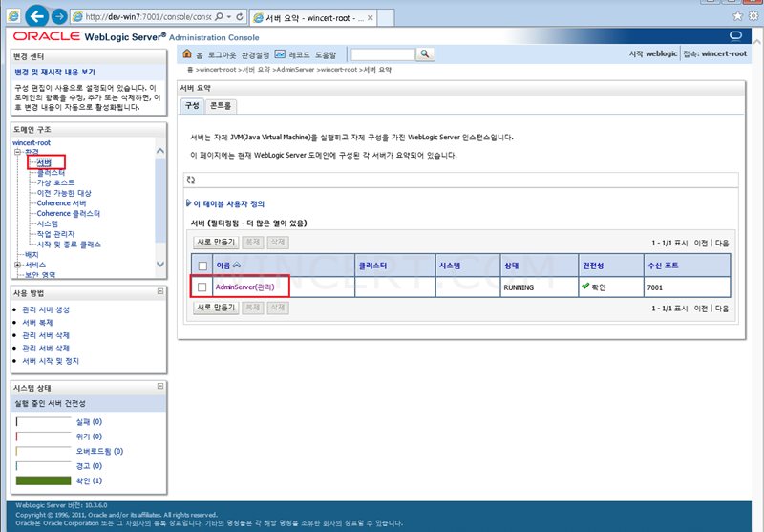The image size is (764, 532).
Task: Click the 레코드 toolbar label
Action: [299, 55]
